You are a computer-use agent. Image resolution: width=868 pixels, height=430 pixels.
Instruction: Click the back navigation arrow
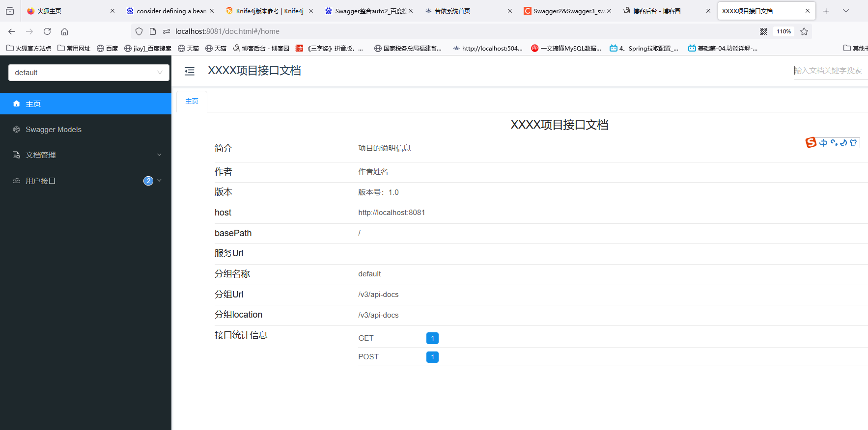click(12, 31)
